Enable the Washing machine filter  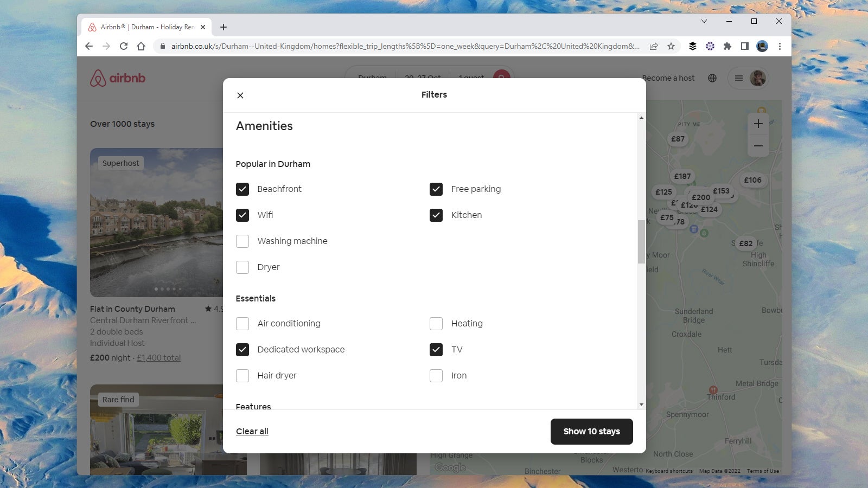(x=242, y=241)
